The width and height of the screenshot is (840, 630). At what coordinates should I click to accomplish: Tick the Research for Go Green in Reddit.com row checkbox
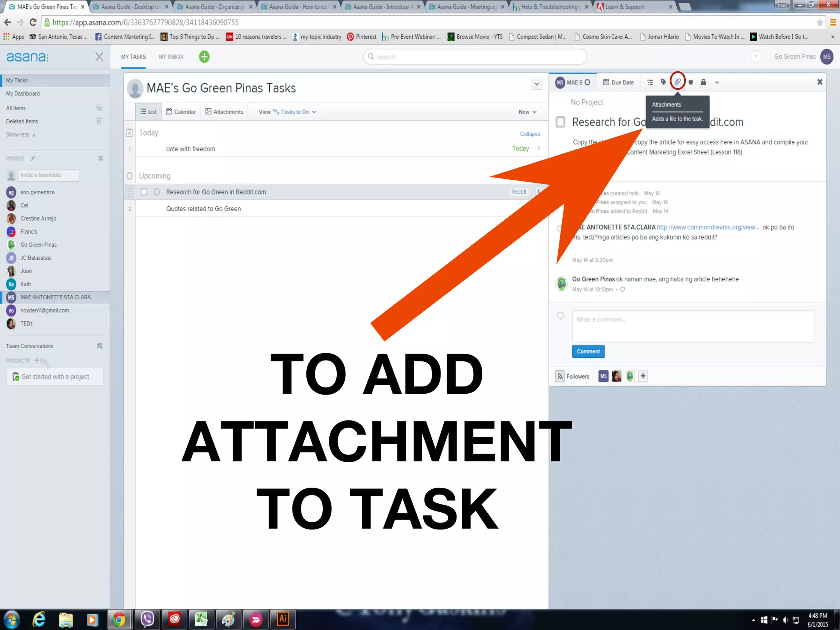coord(144,192)
